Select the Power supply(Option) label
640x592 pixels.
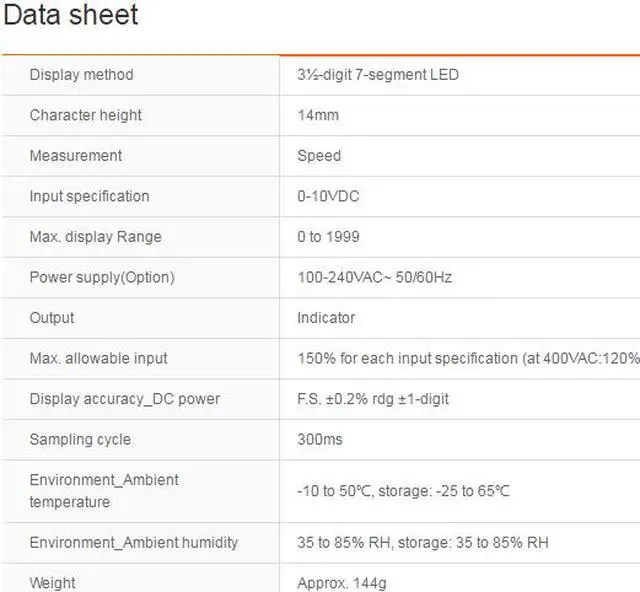[x=102, y=277]
